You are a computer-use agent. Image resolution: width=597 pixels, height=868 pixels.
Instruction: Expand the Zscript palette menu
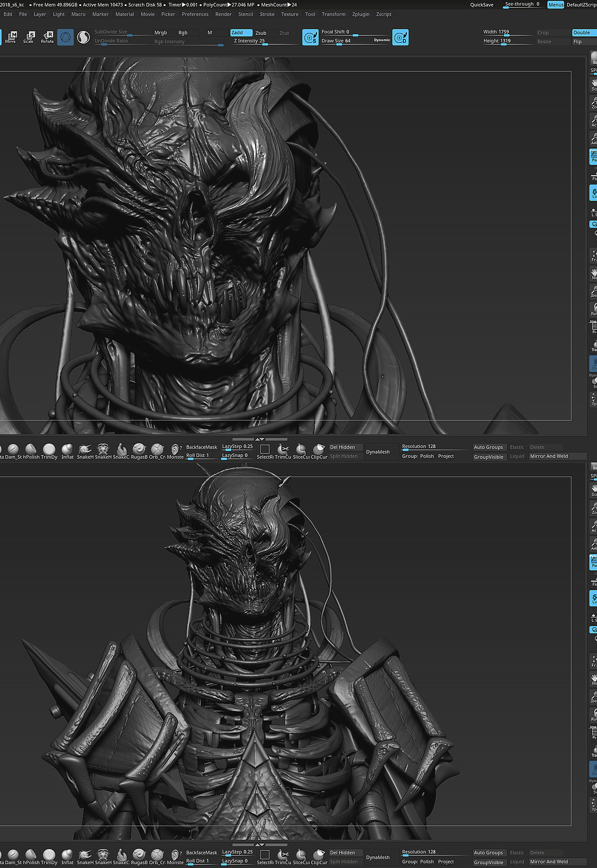tap(384, 14)
